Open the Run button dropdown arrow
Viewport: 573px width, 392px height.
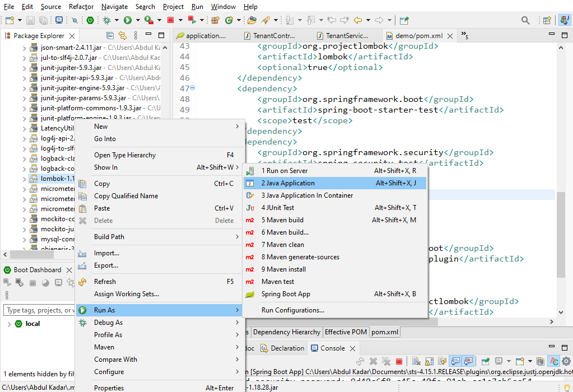pos(138,20)
